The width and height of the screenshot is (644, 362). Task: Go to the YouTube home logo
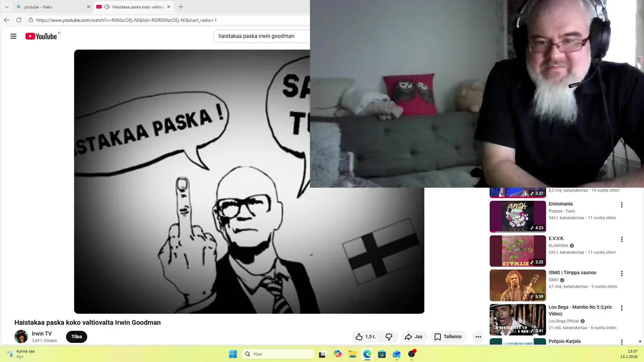[41, 36]
